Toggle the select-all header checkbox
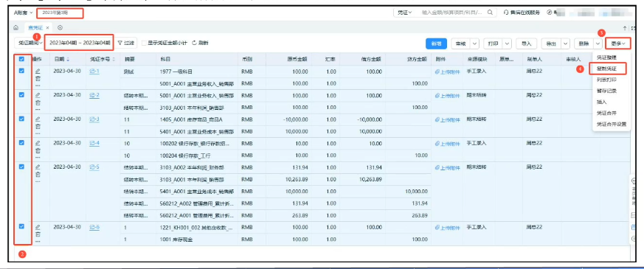The image size is (644, 269). pos(22,59)
